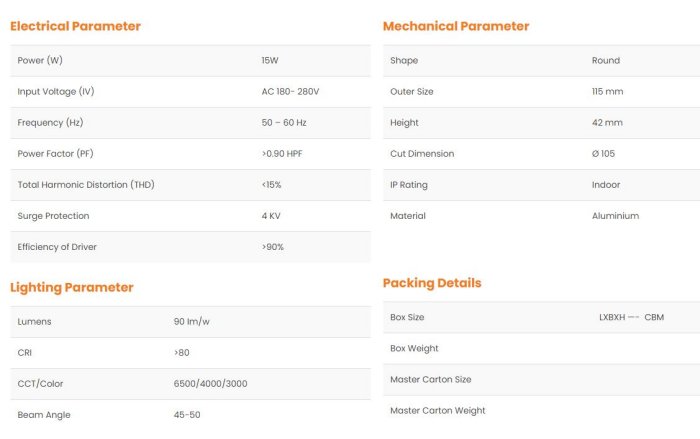Image resolution: width=700 pixels, height=439 pixels.
Task: Click the Mechanical Parameter heading
Action: [x=456, y=26]
